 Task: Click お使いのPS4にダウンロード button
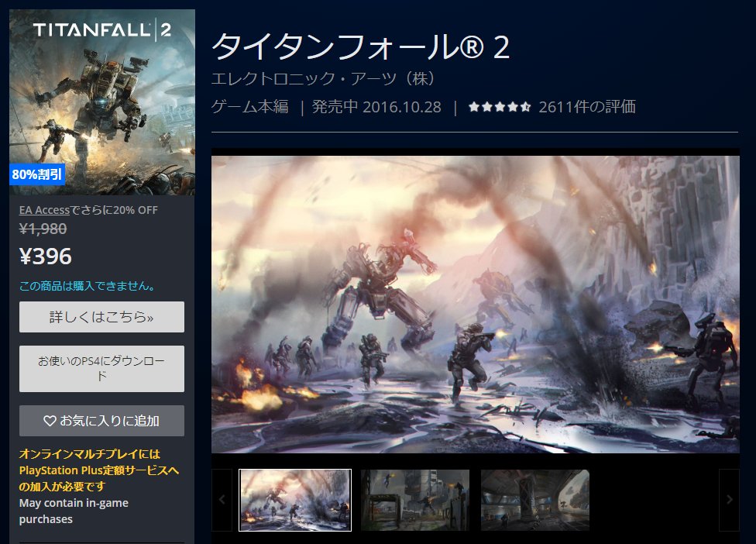101,368
